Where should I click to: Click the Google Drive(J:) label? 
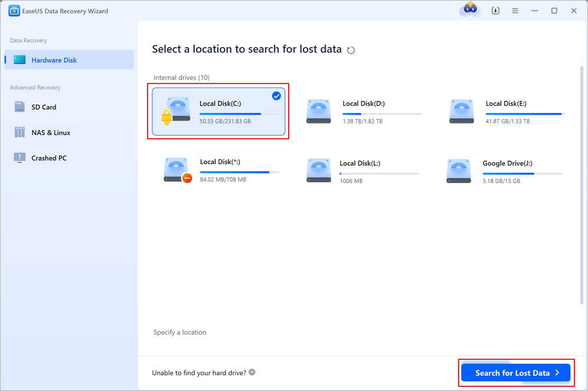[507, 163]
